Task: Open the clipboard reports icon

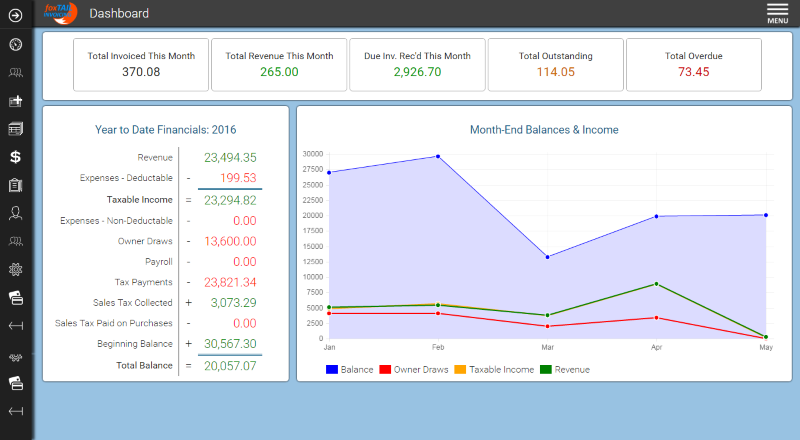Action: pos(15,185)
